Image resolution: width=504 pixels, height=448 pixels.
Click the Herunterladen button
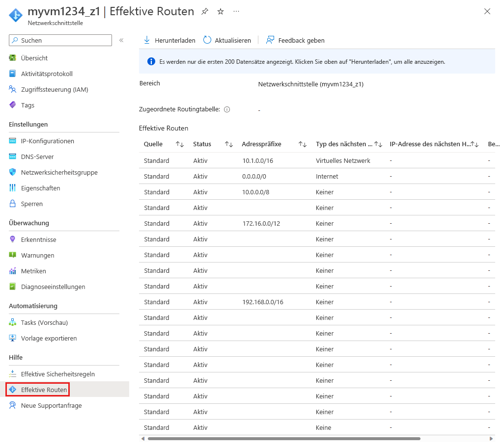[169, 40]
